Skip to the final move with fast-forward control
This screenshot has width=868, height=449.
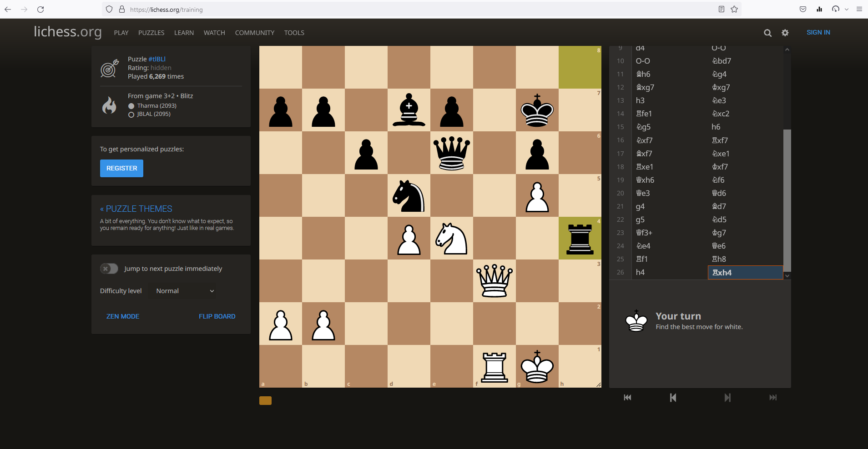[x=773, y=397]
